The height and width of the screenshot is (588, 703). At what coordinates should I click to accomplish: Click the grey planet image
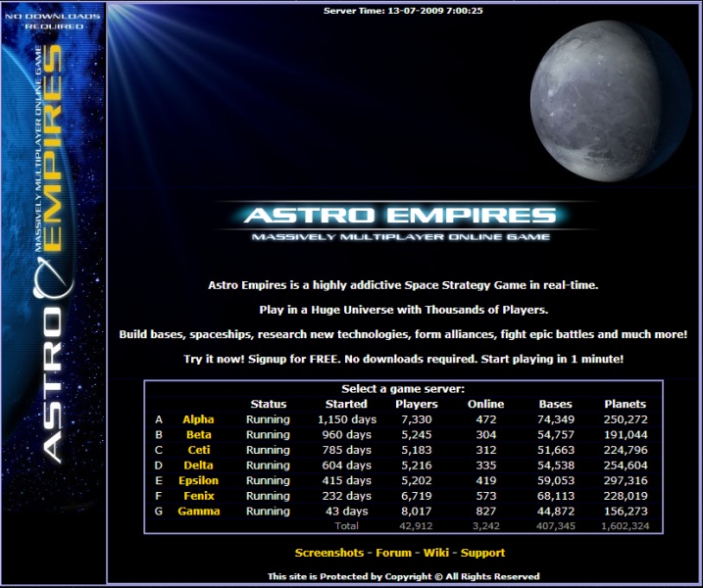tap(610, 101)
